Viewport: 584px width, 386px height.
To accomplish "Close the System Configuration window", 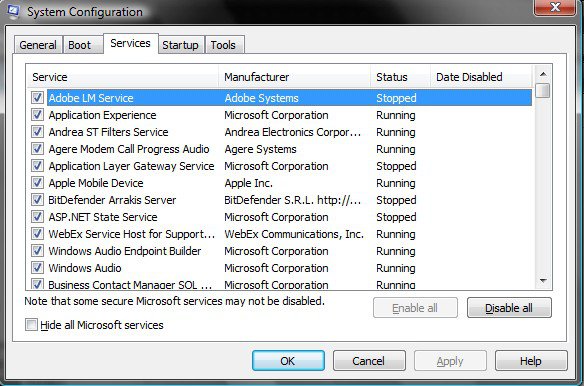I will click(555, 7).
